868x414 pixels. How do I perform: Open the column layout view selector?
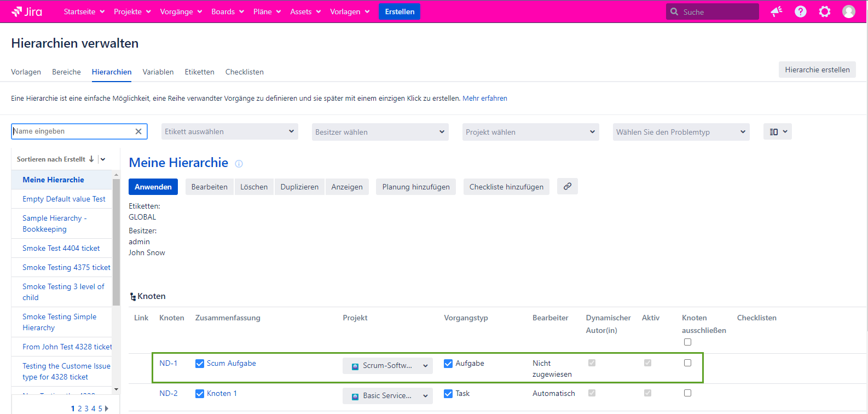tap(777, 131)
